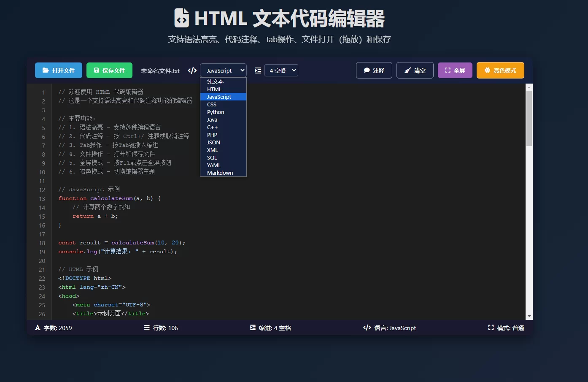The width and height of the screenshot is (588, 382).
Task: Click the 保存文件 button
Action: pos(109,70)
